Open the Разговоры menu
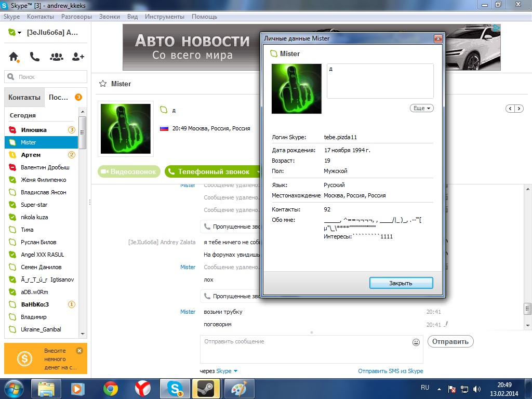The height and width of the screenshot is (399, 532). [x=76, y=16]
